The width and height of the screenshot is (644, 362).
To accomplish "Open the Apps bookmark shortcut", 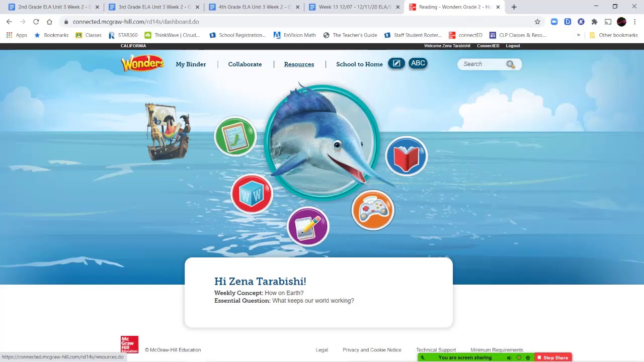I will point(17,35).
